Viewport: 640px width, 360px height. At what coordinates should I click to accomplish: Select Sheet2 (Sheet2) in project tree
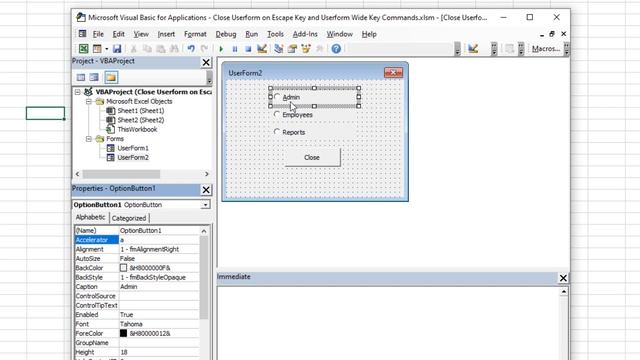click(141, 120)
